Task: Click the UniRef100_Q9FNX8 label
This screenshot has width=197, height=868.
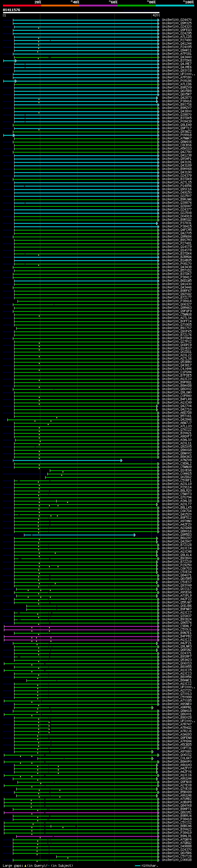Action: [x=177, y=782]
